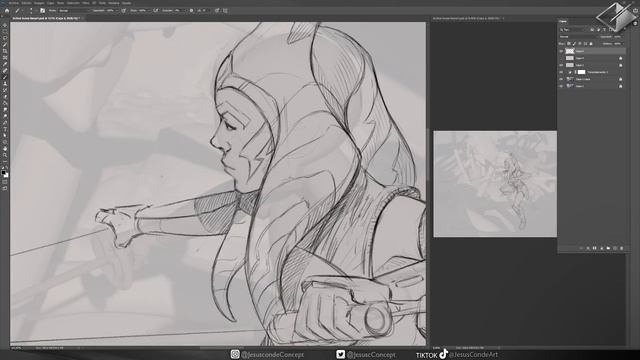Select the Pen tool
This screenshot has width=640, height=360.
5,122
